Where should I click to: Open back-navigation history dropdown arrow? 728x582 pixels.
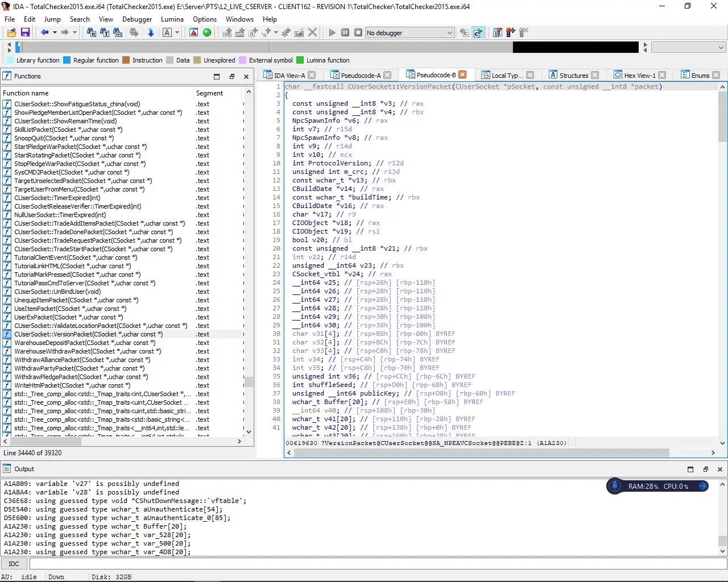(x=55, y=32)
